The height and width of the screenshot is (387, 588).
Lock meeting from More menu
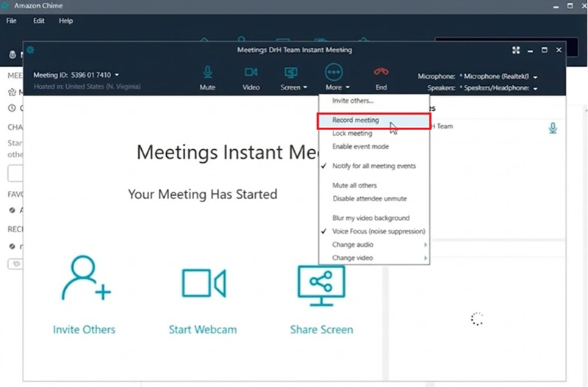click(374, 134)
